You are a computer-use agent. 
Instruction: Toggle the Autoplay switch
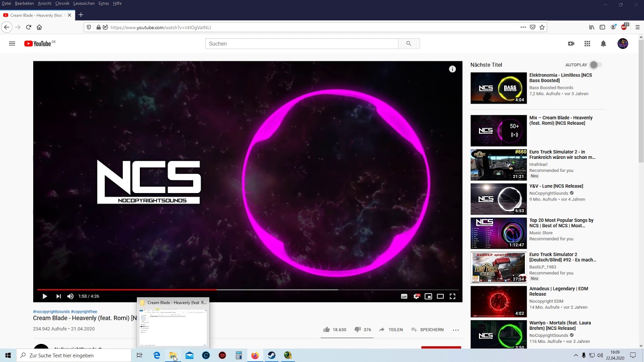coord(596,65)
